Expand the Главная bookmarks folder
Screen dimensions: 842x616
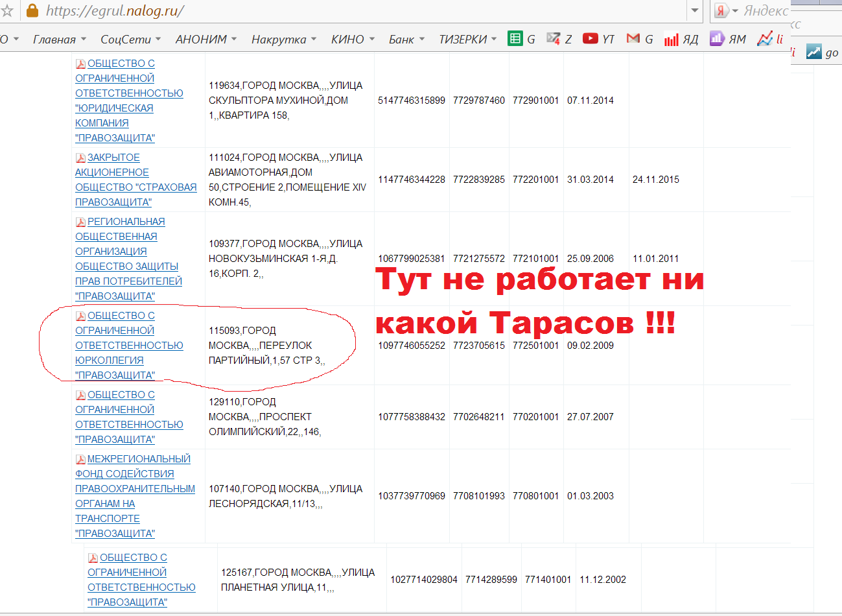click(60, 40)
